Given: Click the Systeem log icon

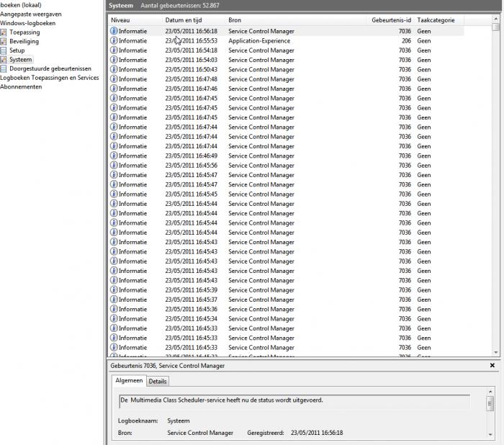Looking at the screenshot, I should (3, 60).
